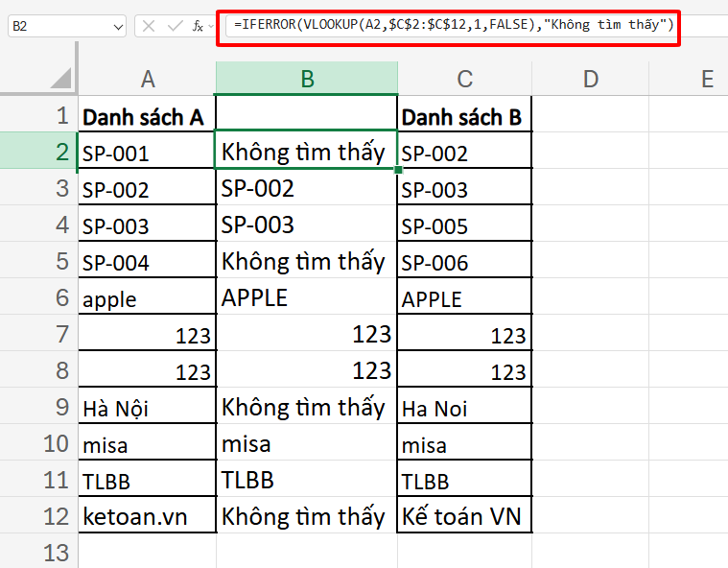Click cell B6 "APPLE"

(306, 296)
